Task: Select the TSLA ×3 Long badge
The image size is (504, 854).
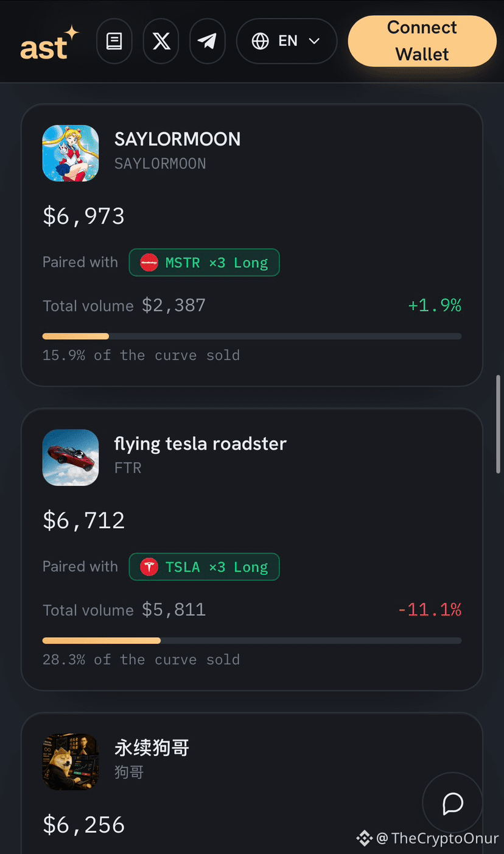Action: (x=205, y=567)
